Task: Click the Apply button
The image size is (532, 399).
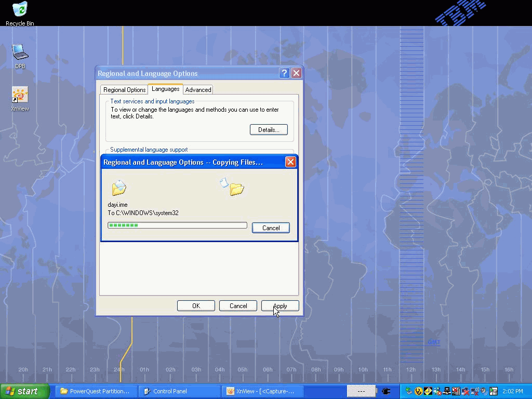Action: [x=280, y=306]
